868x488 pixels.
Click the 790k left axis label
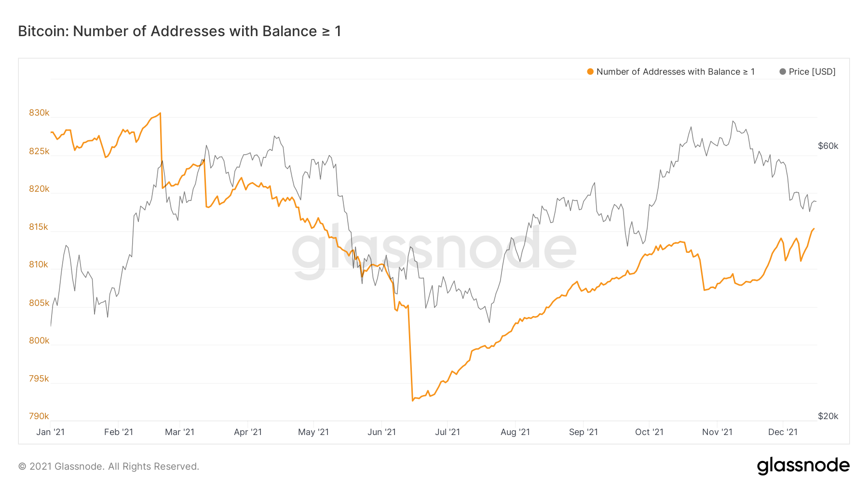tap(39, 416)
